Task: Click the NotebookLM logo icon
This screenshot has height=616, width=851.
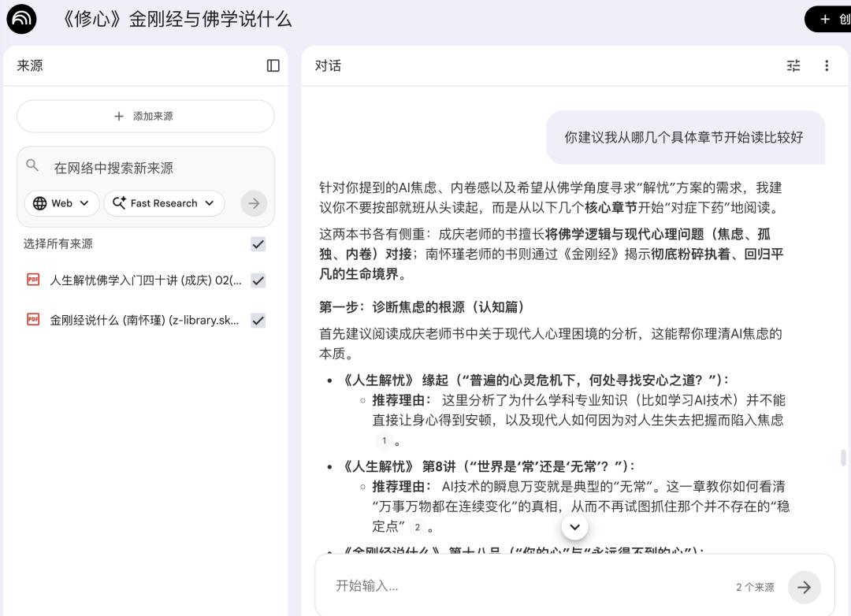Action: click(x=22, y=20)
